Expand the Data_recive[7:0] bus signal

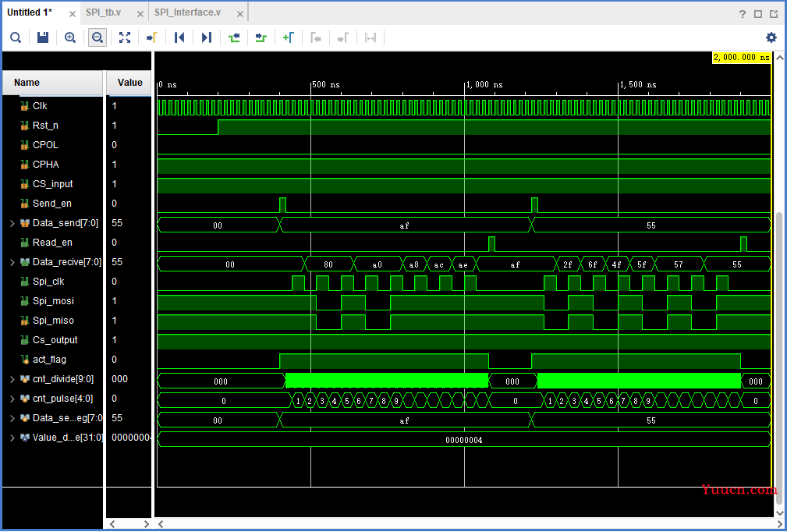click(12, 262)
